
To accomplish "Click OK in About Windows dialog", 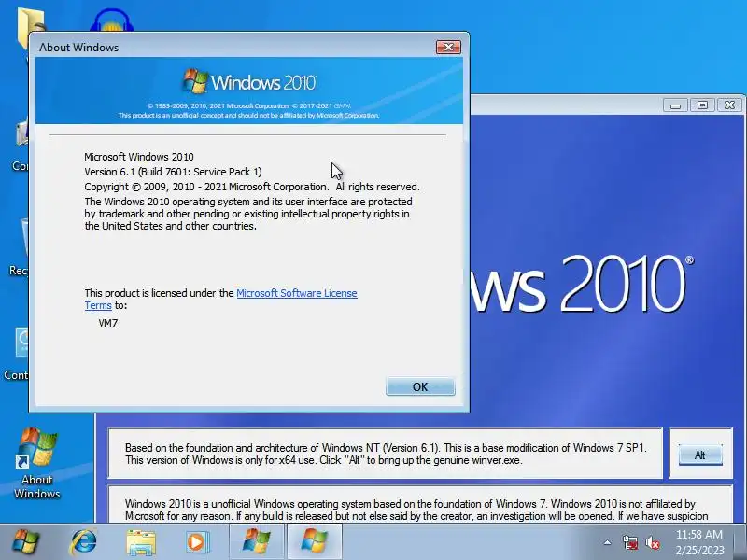I will click(420, 386).
